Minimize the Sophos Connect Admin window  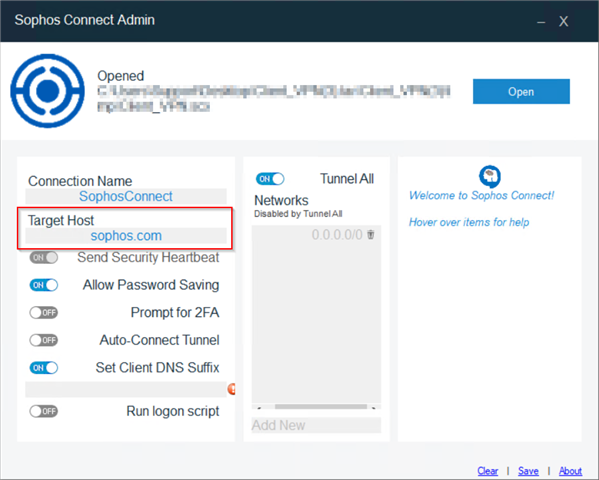click(x=541, y=22)
